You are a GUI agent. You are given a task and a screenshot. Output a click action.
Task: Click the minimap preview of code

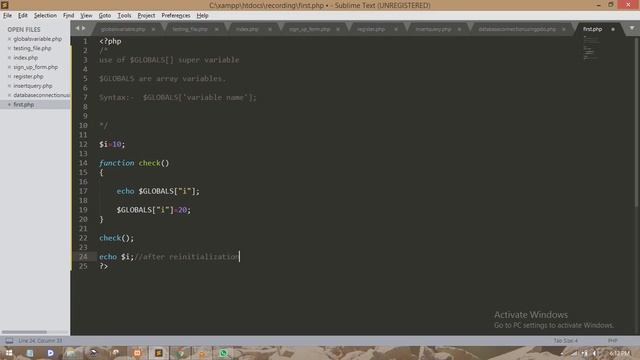(591, 48)
